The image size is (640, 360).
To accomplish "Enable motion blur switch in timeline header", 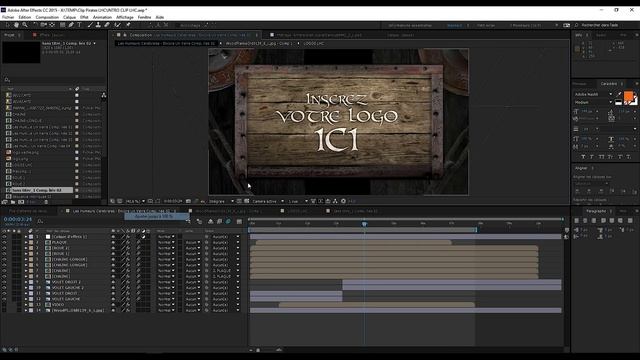I will click(x=228, y=221).
